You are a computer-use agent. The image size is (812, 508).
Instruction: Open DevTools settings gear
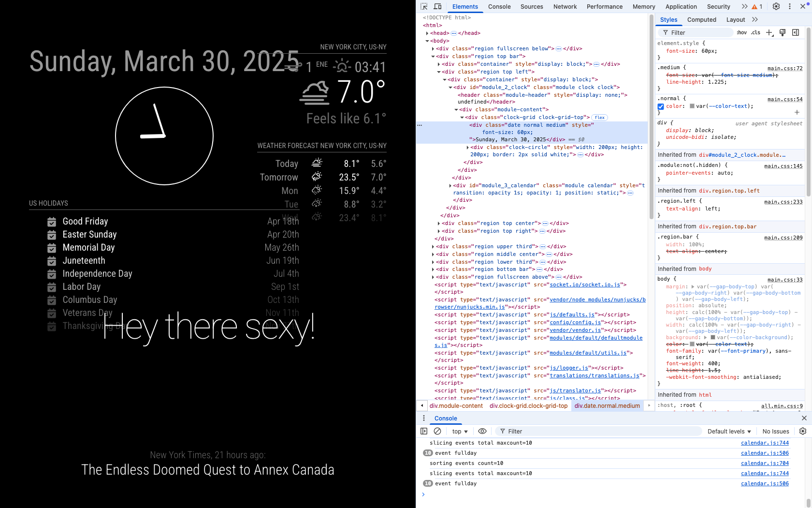776,6
